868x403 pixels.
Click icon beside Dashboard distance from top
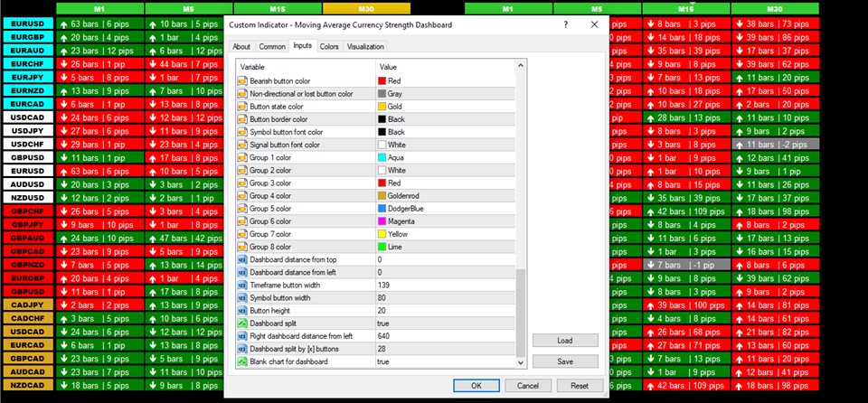click(x=241, y=259)
